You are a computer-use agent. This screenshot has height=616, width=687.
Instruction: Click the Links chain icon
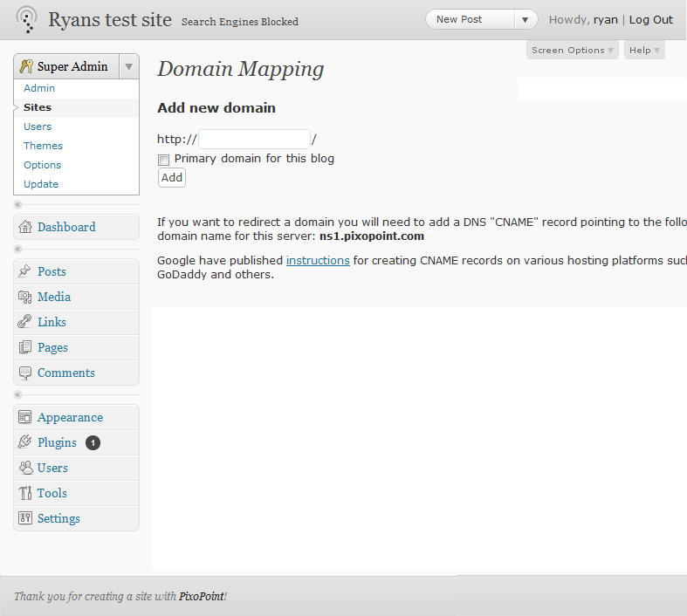24,322
